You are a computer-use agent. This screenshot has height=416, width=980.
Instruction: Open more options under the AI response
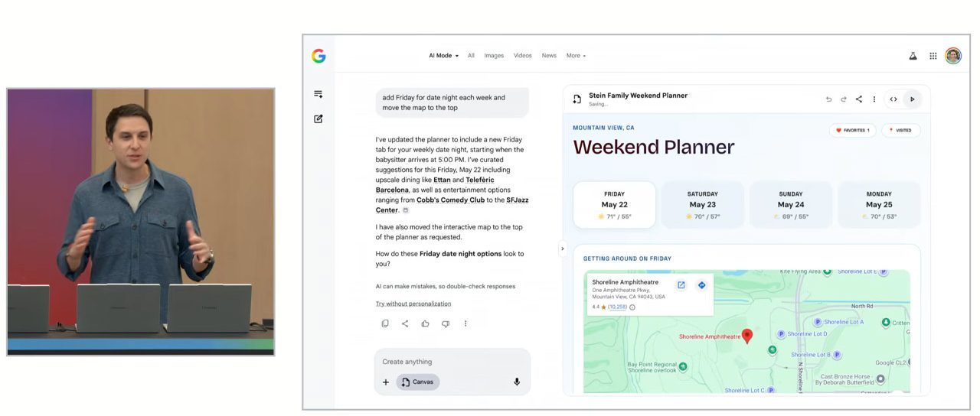tap(465, 323)
